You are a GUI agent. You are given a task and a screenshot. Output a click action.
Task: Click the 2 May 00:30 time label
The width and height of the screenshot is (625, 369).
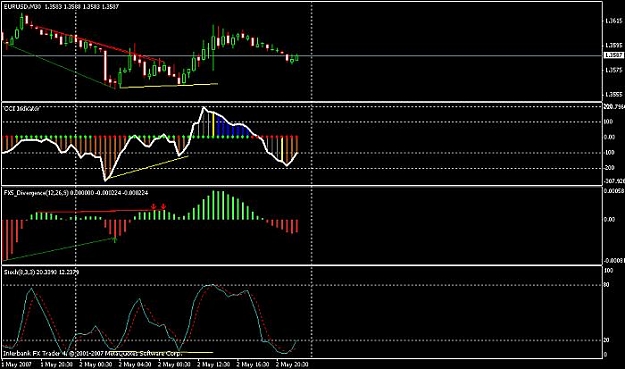[x=95, y=364]
